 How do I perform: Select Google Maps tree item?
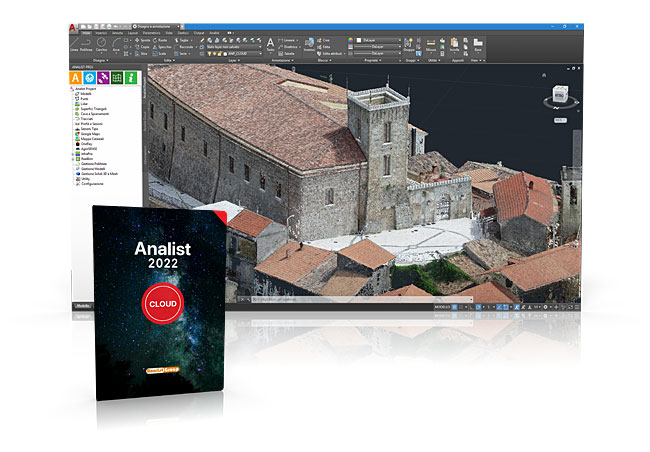[90, 134]
